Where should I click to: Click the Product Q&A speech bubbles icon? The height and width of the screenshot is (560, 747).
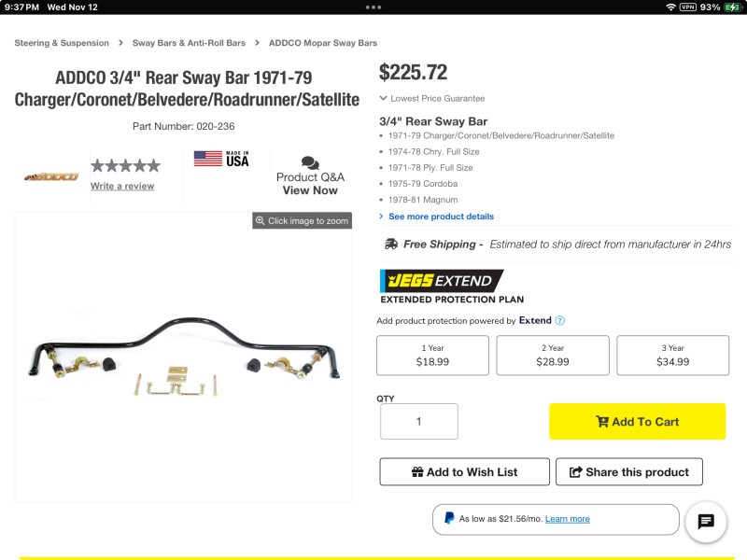(310, 162)
